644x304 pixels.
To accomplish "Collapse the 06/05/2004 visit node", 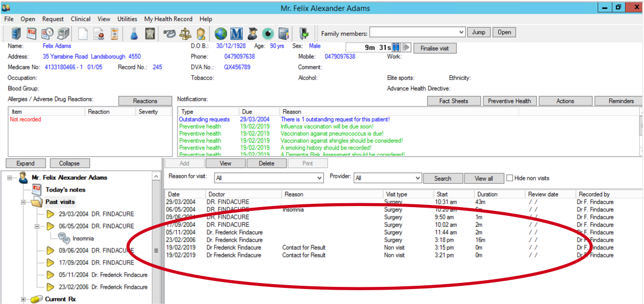I will tap(37, 226).
